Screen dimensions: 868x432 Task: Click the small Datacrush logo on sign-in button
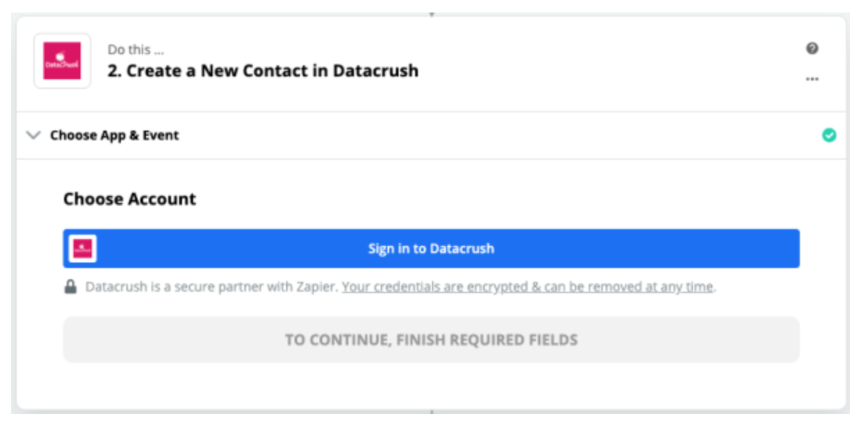tap(83, 249)
